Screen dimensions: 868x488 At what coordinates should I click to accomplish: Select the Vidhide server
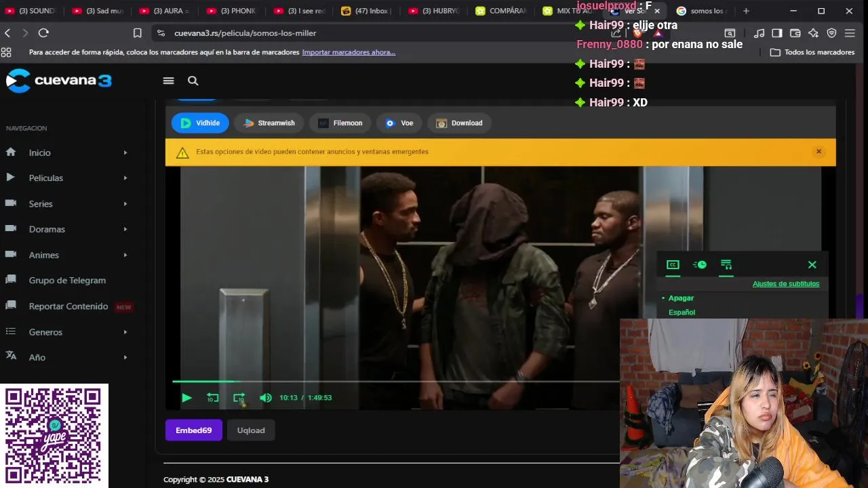[x=200, y=123]
